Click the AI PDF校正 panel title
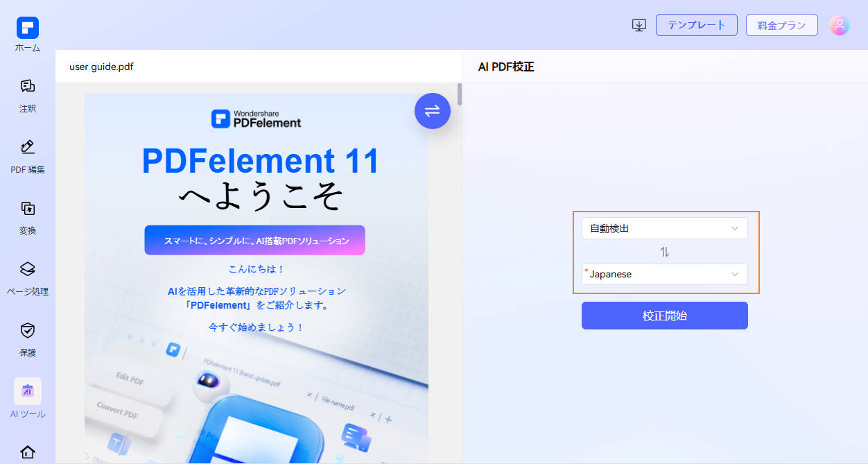The image size is (868, 464). (x=506, y=67)
